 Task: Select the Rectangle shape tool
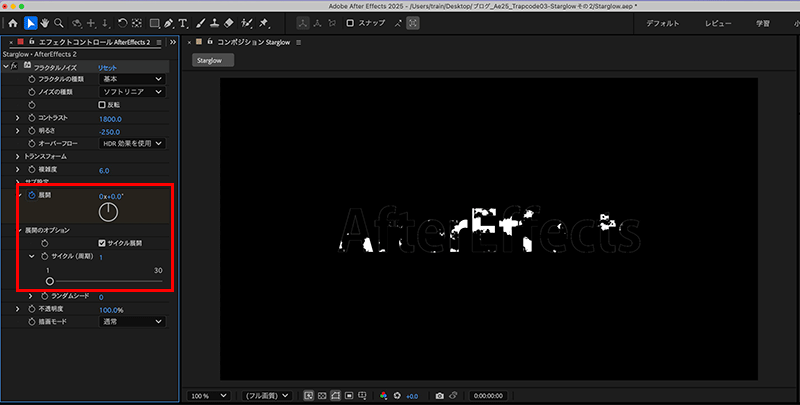155,23
